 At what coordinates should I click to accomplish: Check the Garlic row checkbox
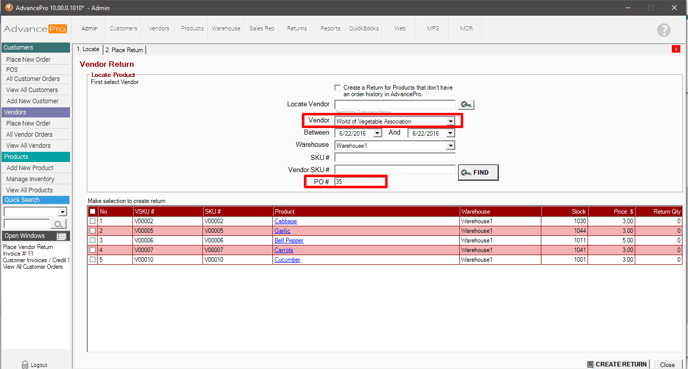coord(93,231)
